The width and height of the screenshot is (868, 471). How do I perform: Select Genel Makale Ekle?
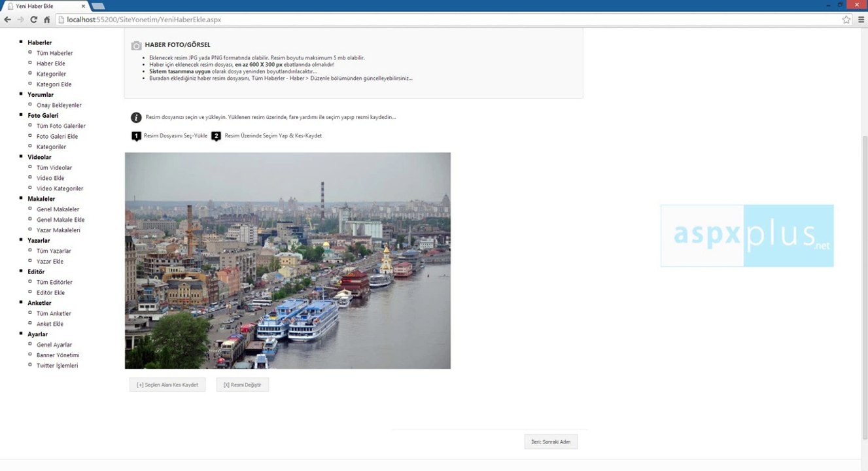coord(61,220)
